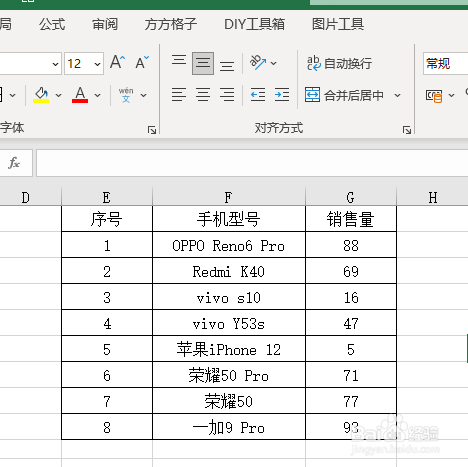Open the insert function fx button
468x467 pixels.
[x=14, y=163]
